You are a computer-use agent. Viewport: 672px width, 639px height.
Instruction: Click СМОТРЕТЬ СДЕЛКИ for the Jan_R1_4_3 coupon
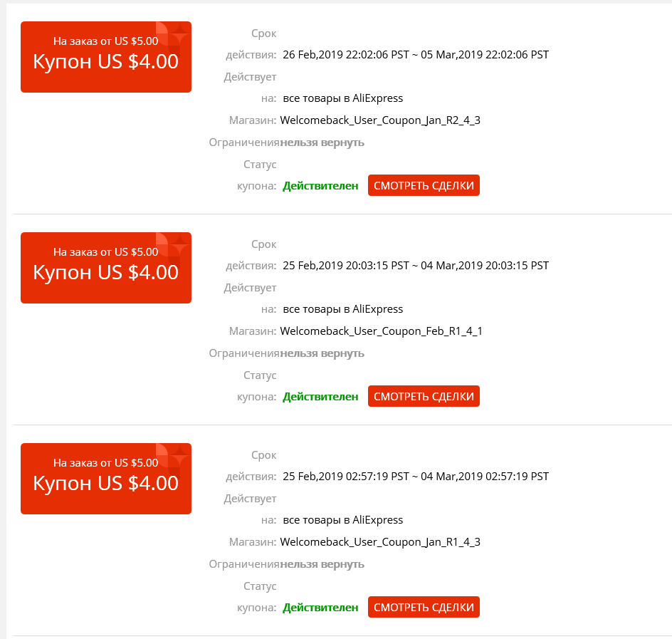[x=424, y=607]
